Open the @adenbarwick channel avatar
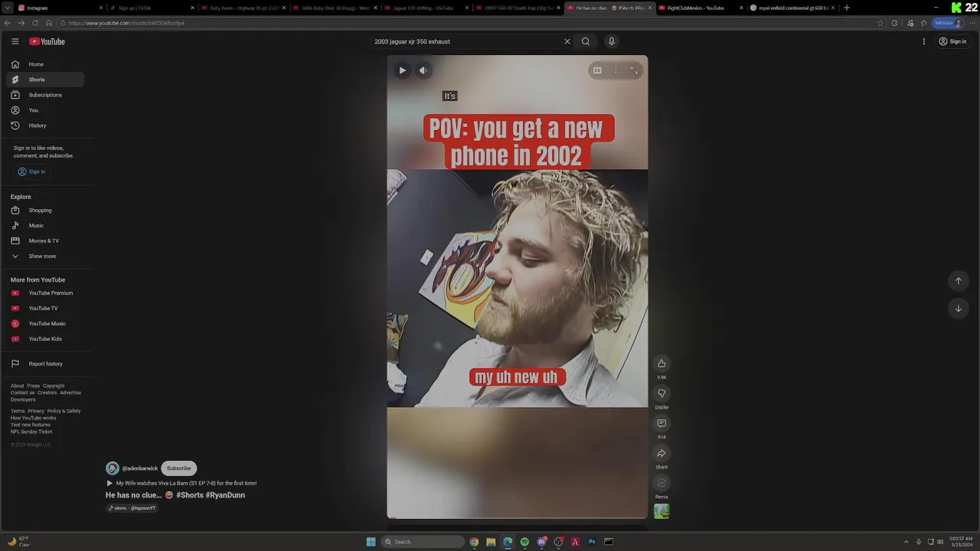The height and width of the screenshot is (551, 980). coord(113,468)
